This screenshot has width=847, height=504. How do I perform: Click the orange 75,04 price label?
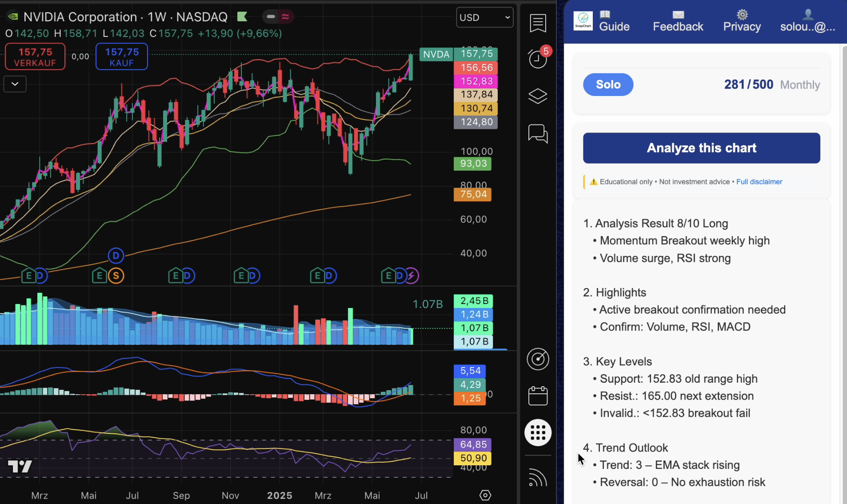[473, 195]
